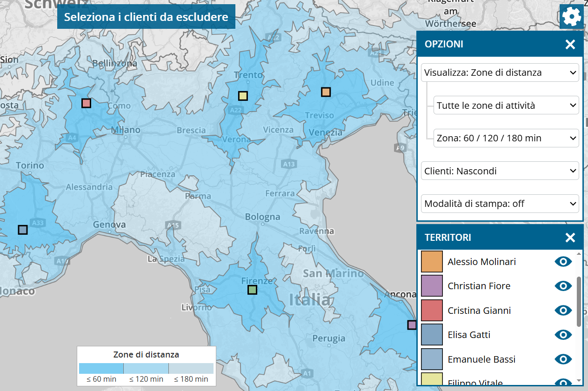Open the Zona 60 / 120 / 180 min dropdown
Screen dimensions: 588x391
coord(506,138)
